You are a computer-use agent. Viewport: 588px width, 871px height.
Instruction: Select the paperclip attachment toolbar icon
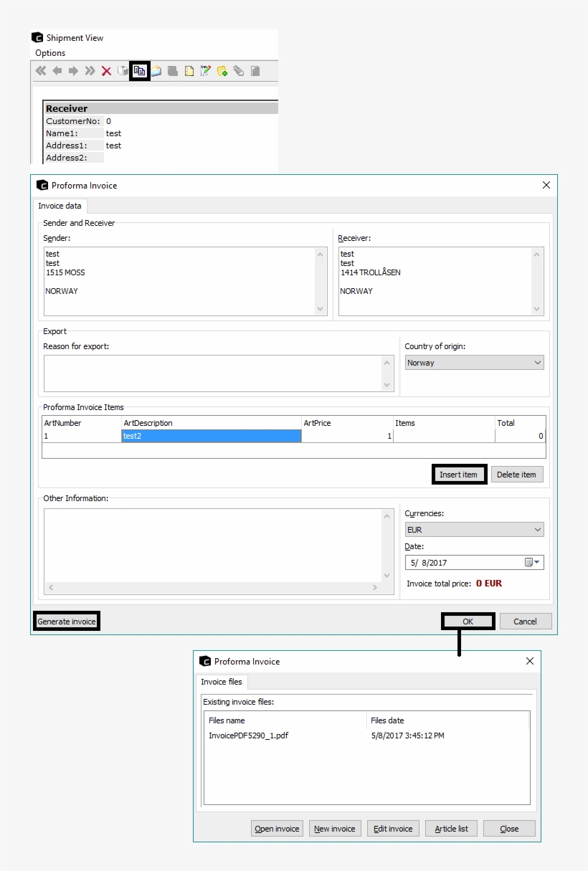[x=239, y=71]
